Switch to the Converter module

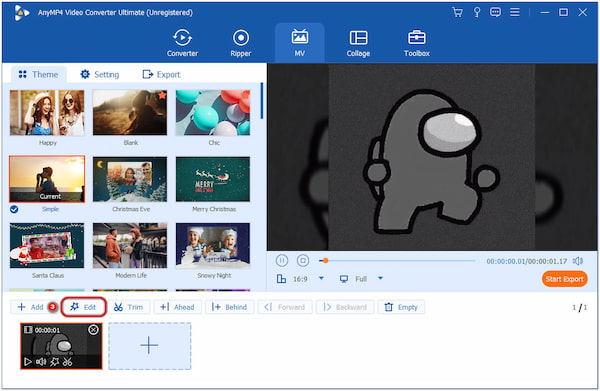(x=183, y=43)
